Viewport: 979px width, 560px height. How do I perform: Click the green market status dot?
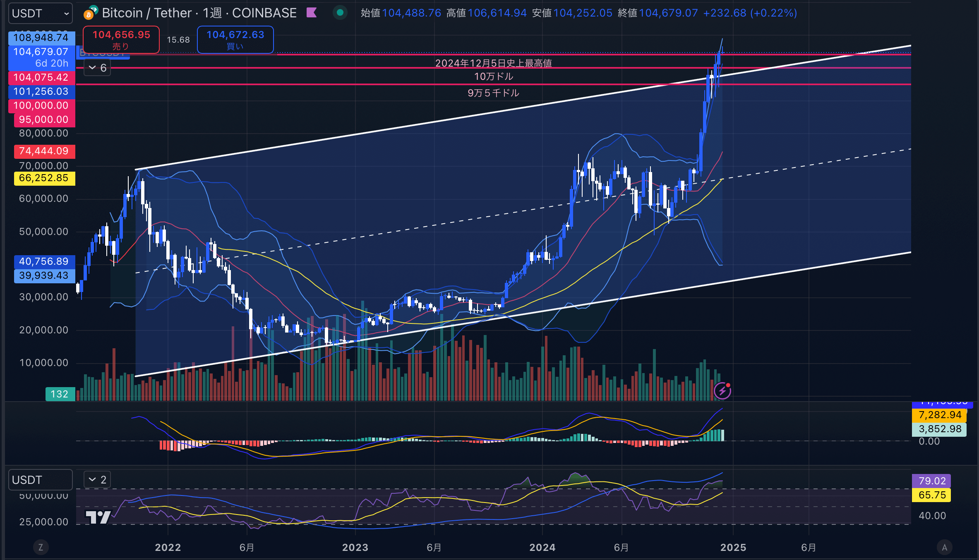(340, 13)
